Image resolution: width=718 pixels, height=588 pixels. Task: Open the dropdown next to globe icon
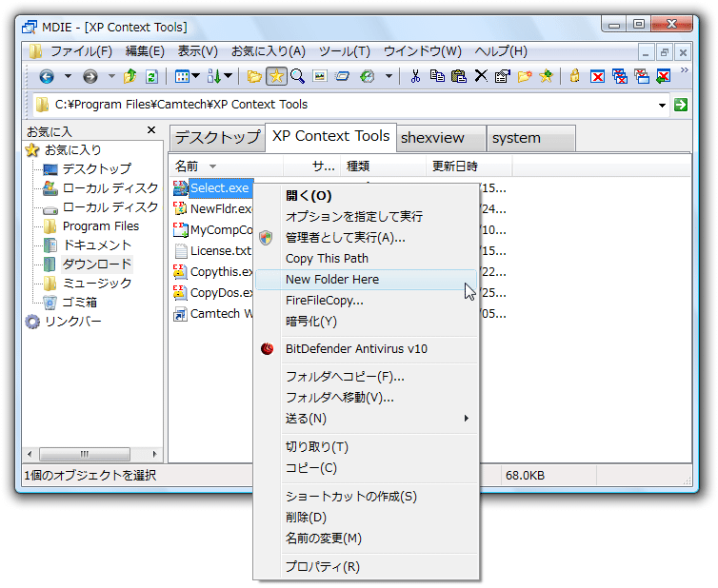tap(389, 76)
